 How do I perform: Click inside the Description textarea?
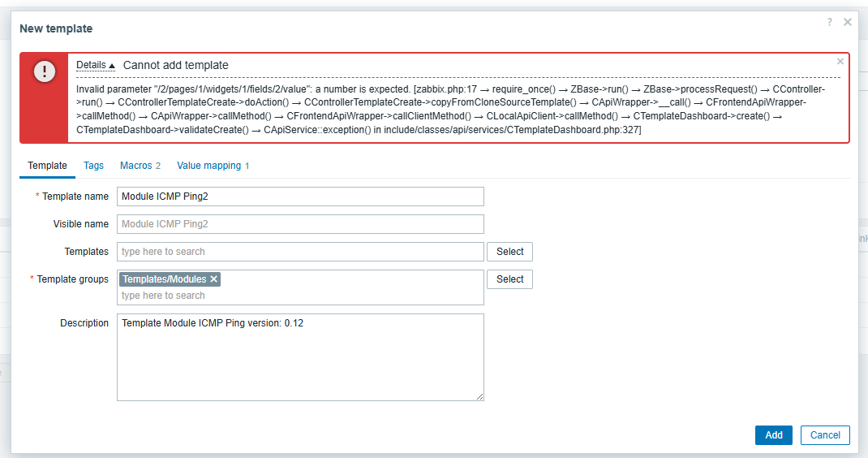pyautogui.click(x=301, y=357)
